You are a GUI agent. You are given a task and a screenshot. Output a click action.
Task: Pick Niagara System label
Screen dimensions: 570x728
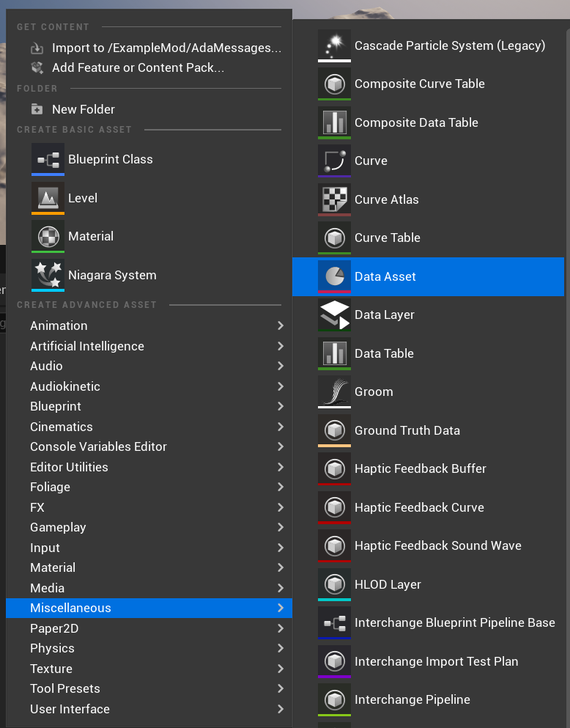point(112,276)
